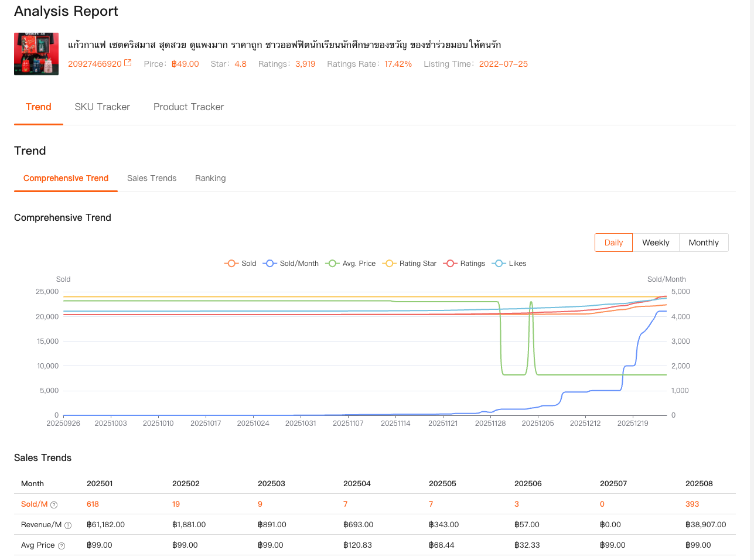Go to the Ranking sub-tab
754x560 pixels.
coord(210,178)
